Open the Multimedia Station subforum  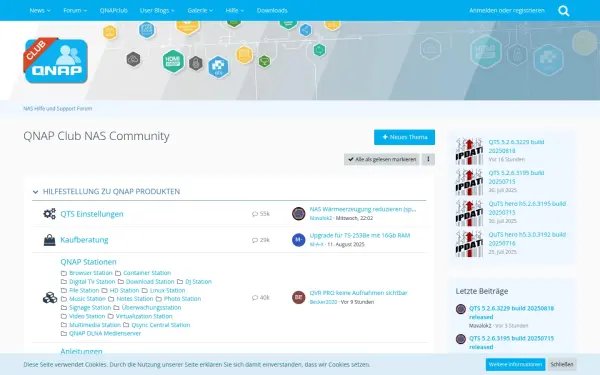click(95, 325)
